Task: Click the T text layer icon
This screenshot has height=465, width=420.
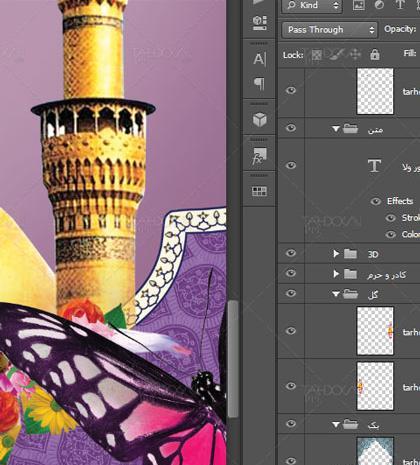Action: pos(374,166)
